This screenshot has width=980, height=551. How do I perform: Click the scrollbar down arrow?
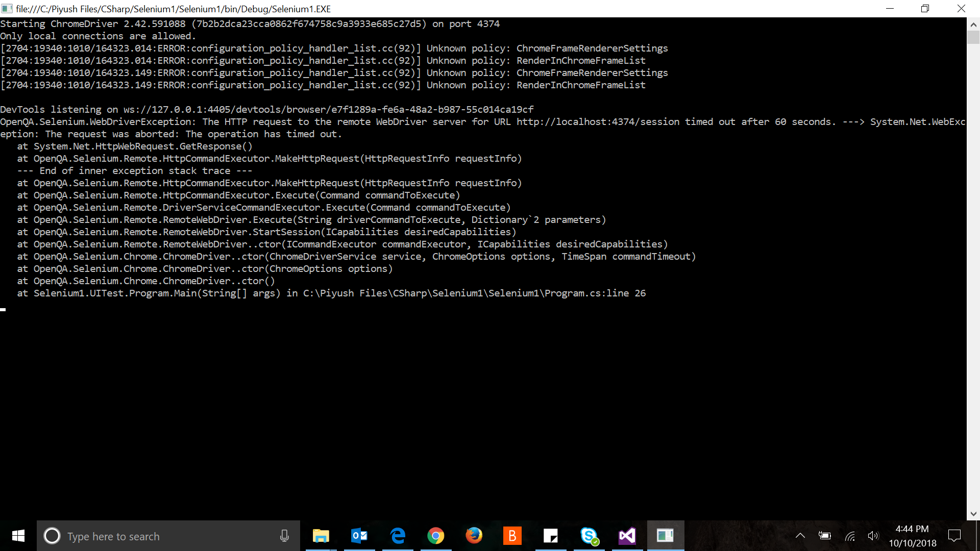click(974, 514)
